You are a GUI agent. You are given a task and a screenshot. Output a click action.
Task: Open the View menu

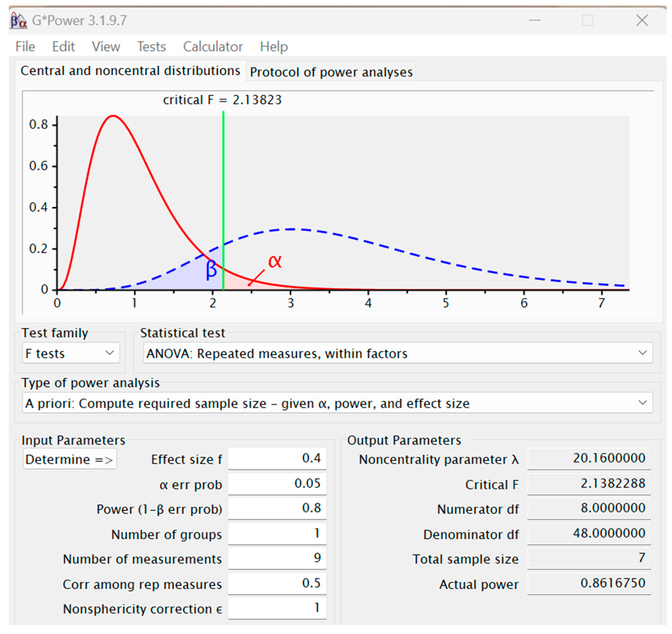[106, 47]
